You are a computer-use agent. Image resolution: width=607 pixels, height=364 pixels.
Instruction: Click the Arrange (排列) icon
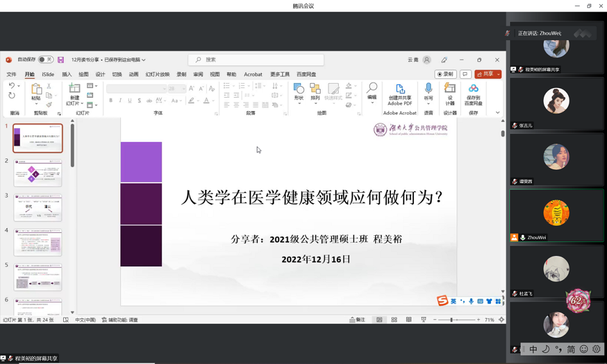point(315,90)
